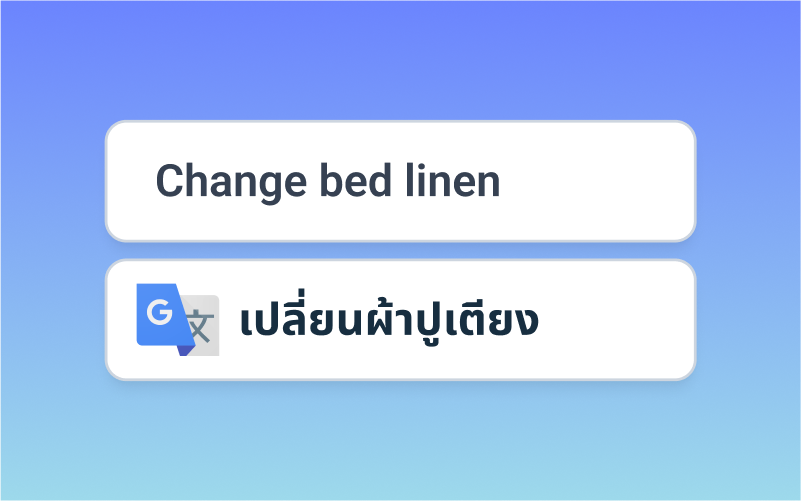Click the gray 文 character on the Translate logo
The width and height of the screenshot is (801, 501).
tap(201, 324)
